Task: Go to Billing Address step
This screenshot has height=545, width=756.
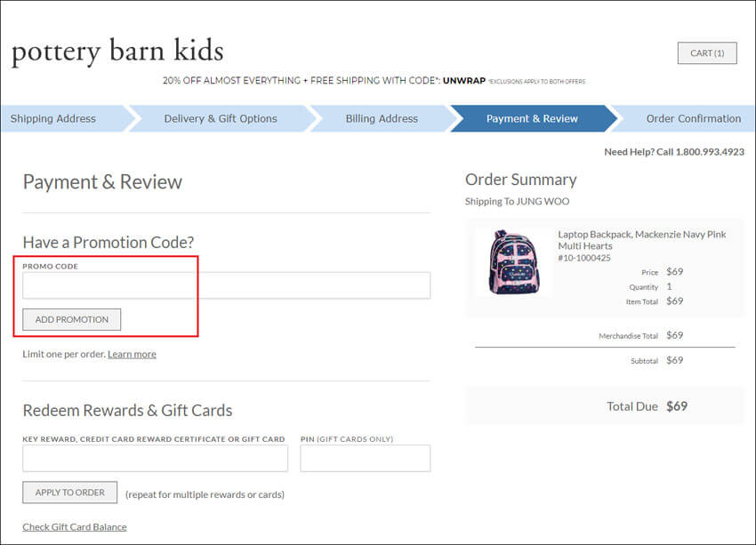Action: pos(382,118)
